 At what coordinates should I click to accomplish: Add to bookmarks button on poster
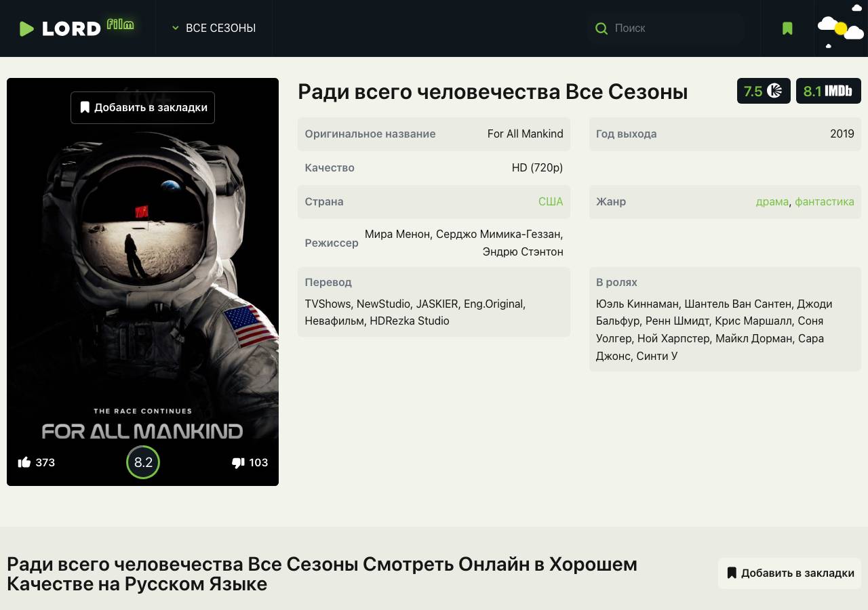[x=142, y=108]
